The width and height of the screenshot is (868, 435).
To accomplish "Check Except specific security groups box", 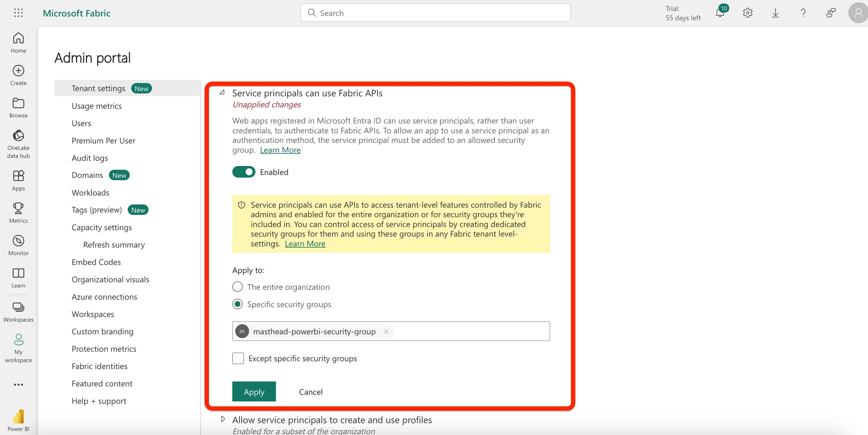I will click(238, 358).
